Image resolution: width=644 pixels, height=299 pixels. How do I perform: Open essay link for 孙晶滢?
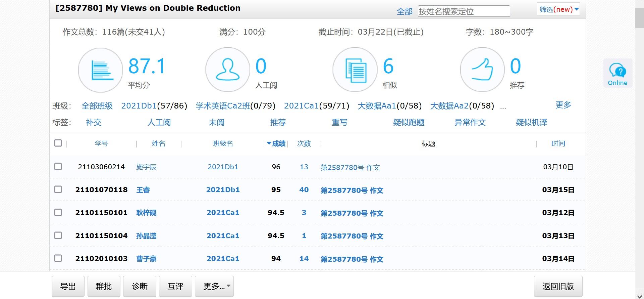click(352, 236)
